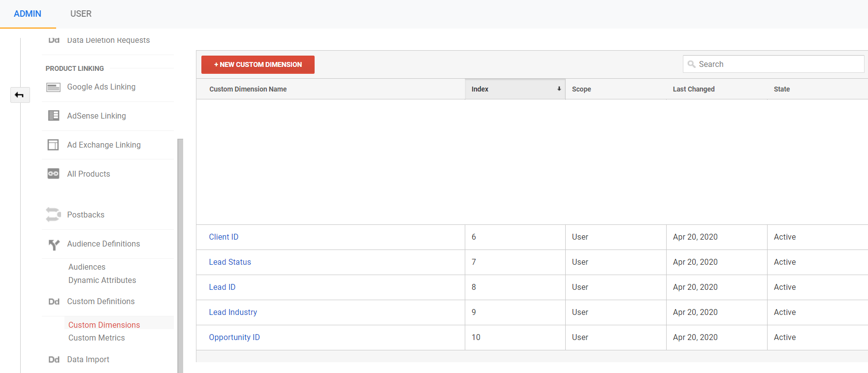This screenshot has height=373, width=868.
Task: Click the Google Ads Linking icon
Action: 53,87
